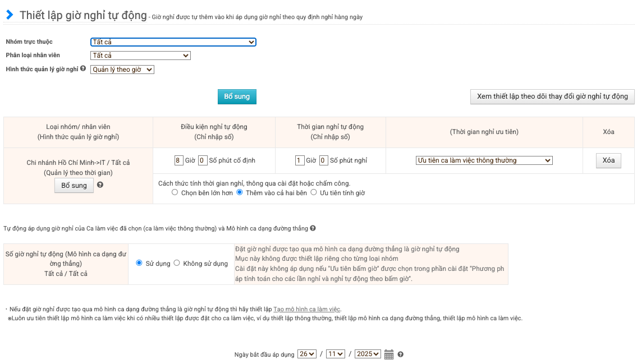637x364 pixels.
Task: Click help icon beside Bổ sung in table row
Action: tap(100, 185)
